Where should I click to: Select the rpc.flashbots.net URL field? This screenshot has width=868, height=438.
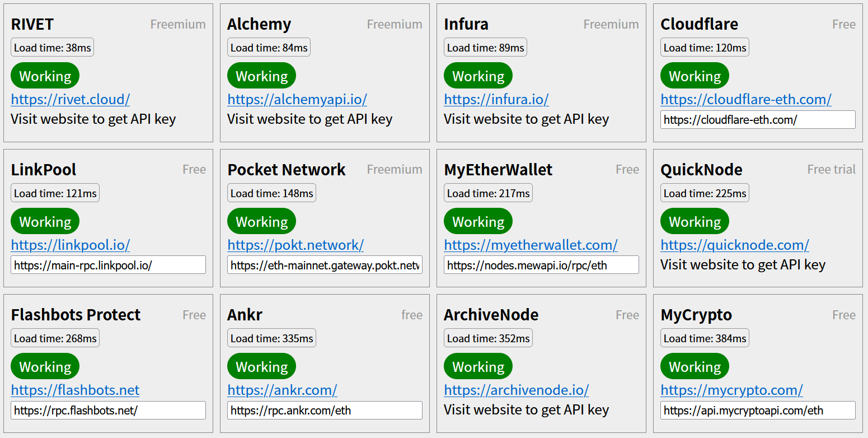click(x=108, y=410)
